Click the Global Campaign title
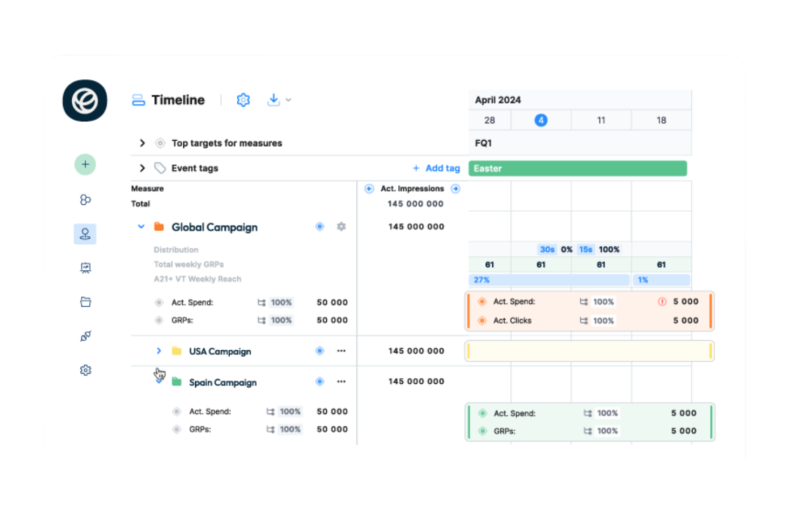Image resolution: width=798 pixels, height=532 pixels. tap(215, 227)
